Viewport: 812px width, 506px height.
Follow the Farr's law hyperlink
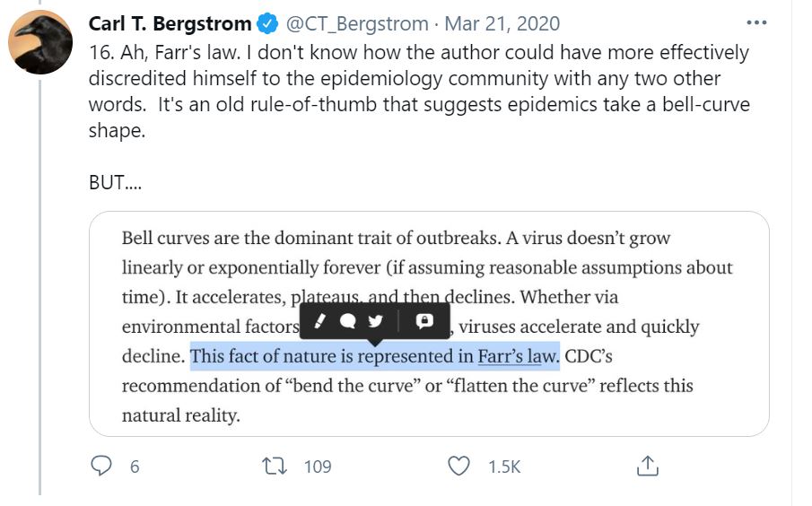coord(518,356)
